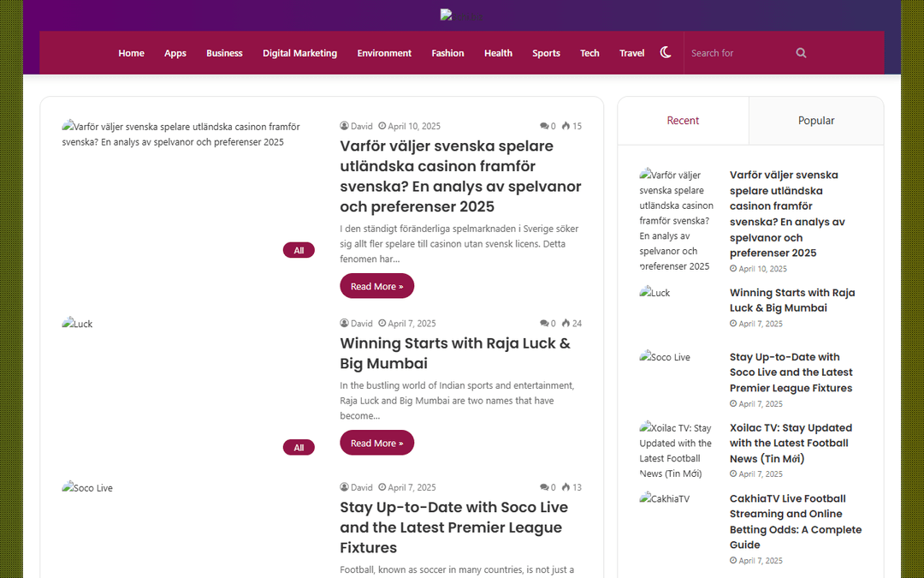Click the search magnifier icon

[801, 53]
